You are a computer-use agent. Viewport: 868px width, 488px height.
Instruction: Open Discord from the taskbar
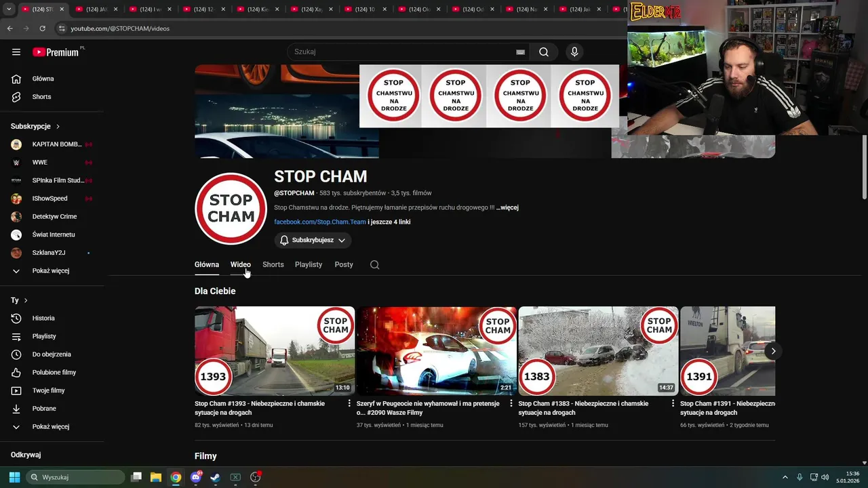pyautogui.click(x=196, y=477)
